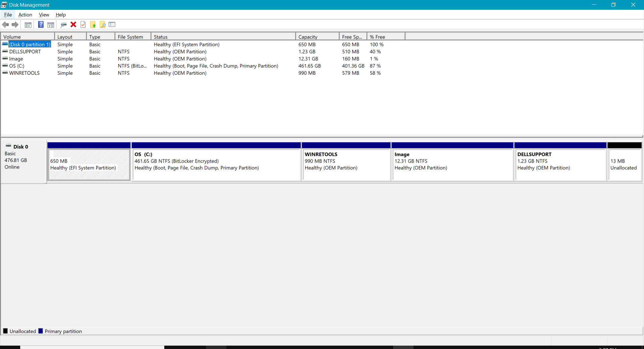This screenshot has width=644, height=349.
Task: Open the File menu
Action: 8,15
